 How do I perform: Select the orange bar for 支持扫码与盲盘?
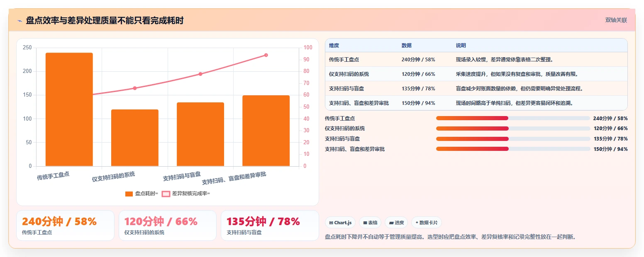[x=200, y=134]
